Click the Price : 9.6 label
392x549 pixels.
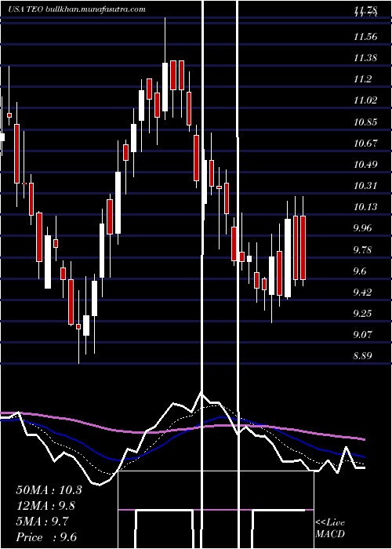click(x=46, y=537)
